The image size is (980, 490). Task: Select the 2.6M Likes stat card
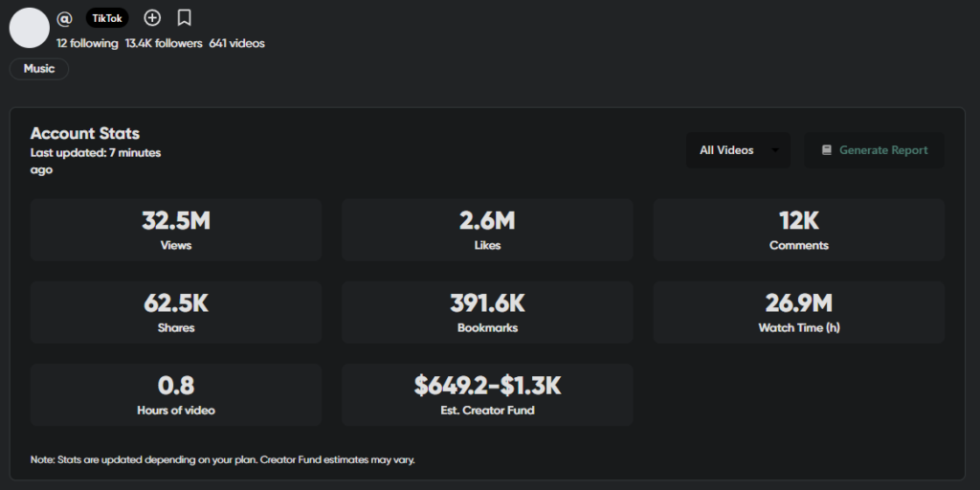pyautogui.click(x=487, y=230)
